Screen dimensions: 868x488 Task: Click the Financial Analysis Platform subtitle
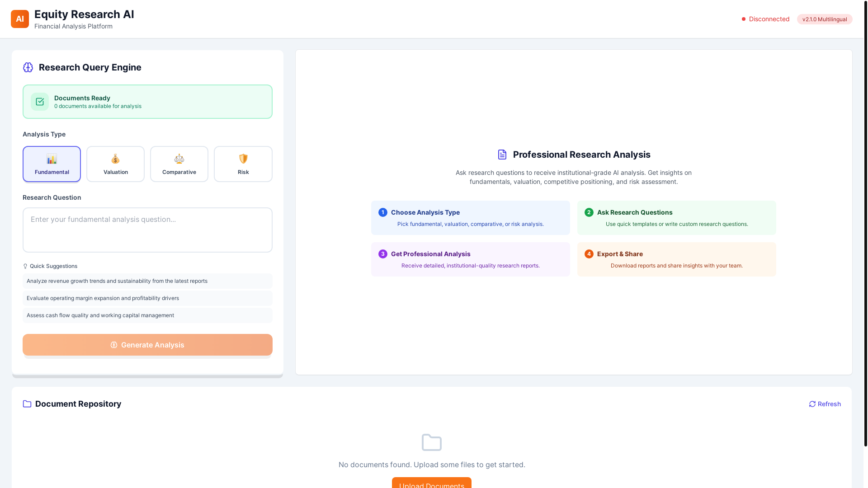pos(73,26)
